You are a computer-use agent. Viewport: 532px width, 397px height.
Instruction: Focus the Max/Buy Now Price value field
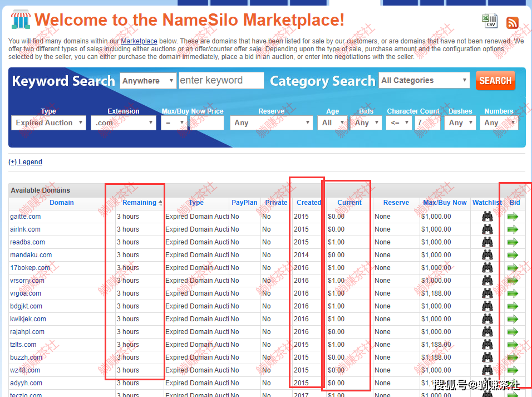[207, 122]
